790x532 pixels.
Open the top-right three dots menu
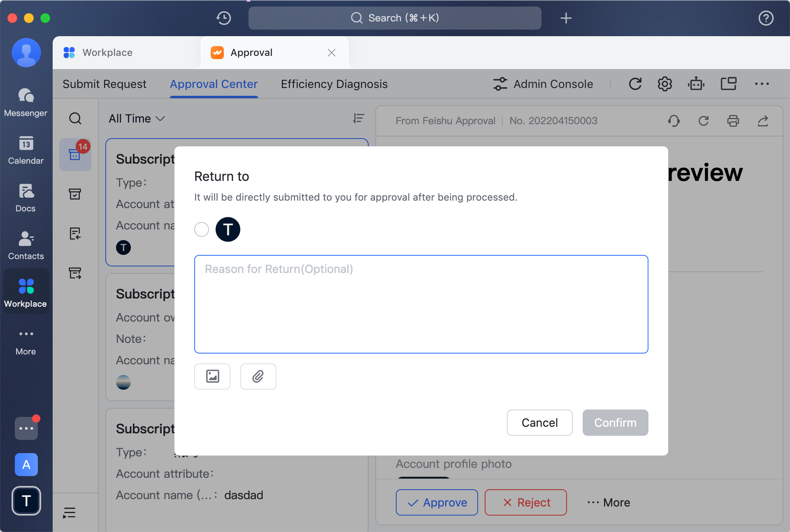762,84
